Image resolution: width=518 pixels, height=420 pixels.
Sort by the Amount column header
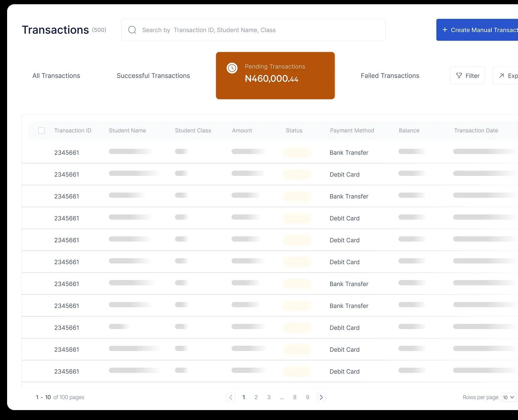(242, 131)
